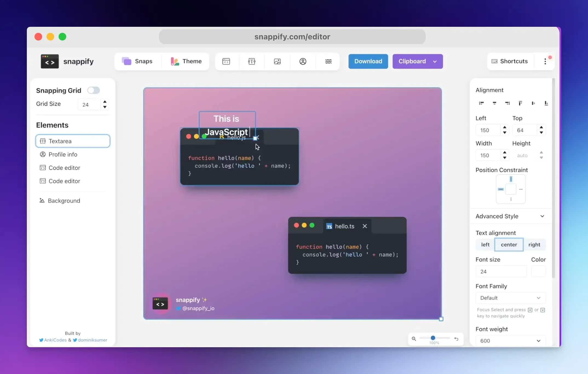Click the blue Download button

368,61
